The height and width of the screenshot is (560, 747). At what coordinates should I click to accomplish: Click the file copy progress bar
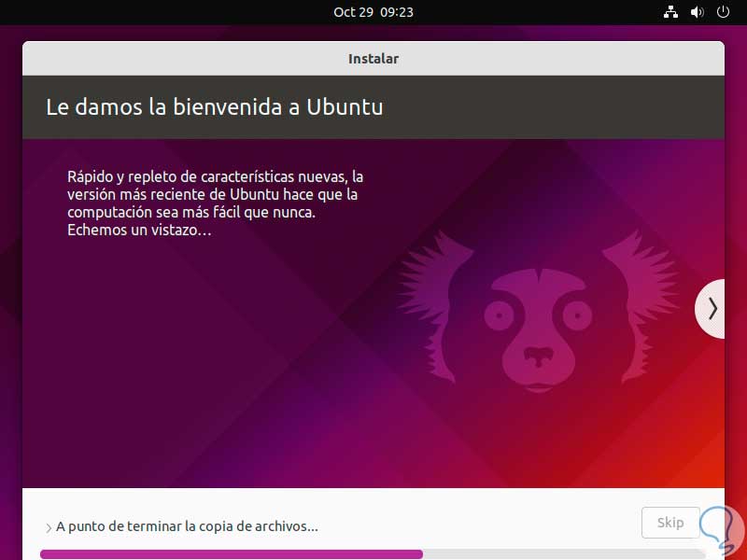(372, 554)
